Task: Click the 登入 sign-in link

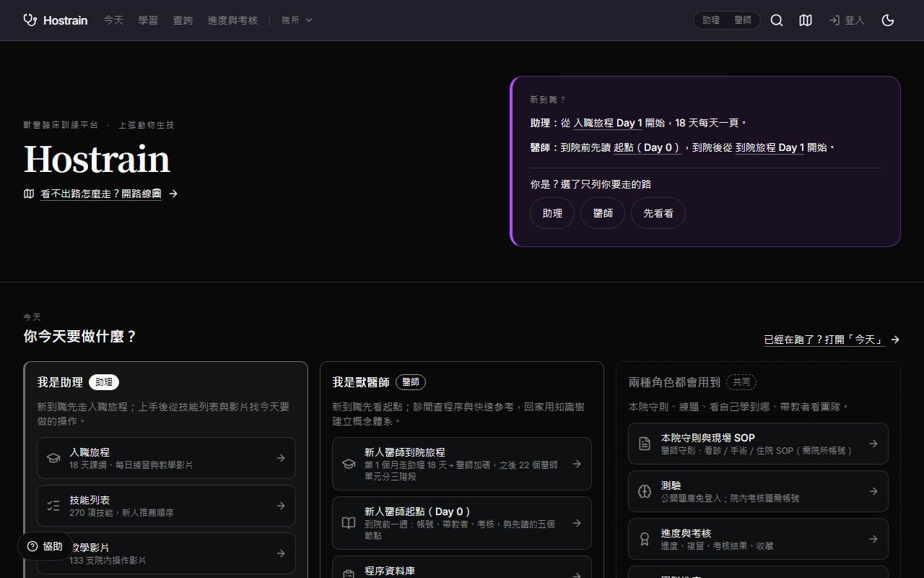Action: (x=847, y=20)
